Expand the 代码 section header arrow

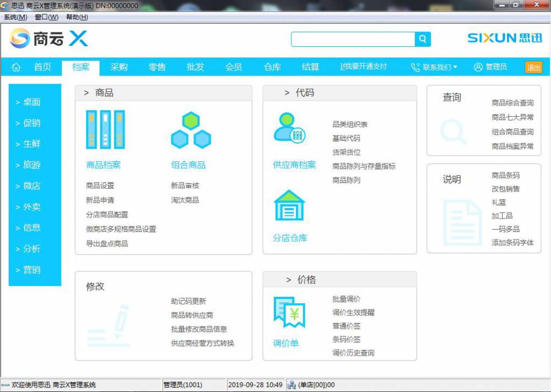click(287, 92)
